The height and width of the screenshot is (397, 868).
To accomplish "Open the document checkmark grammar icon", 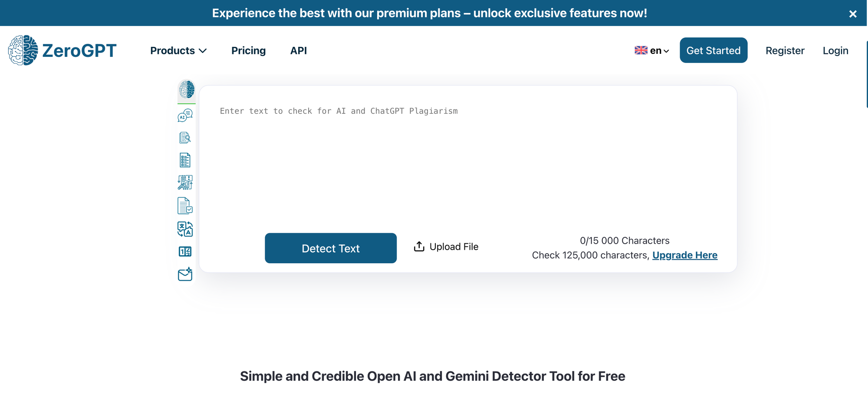I will point(185,206).
